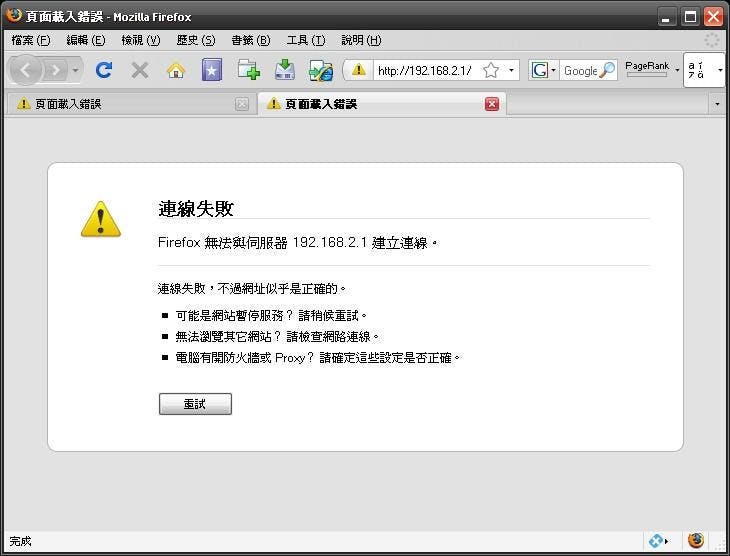Open the Downloads toolbar icon
Viewport: 730px width, 556px height.
click(284, 70)
